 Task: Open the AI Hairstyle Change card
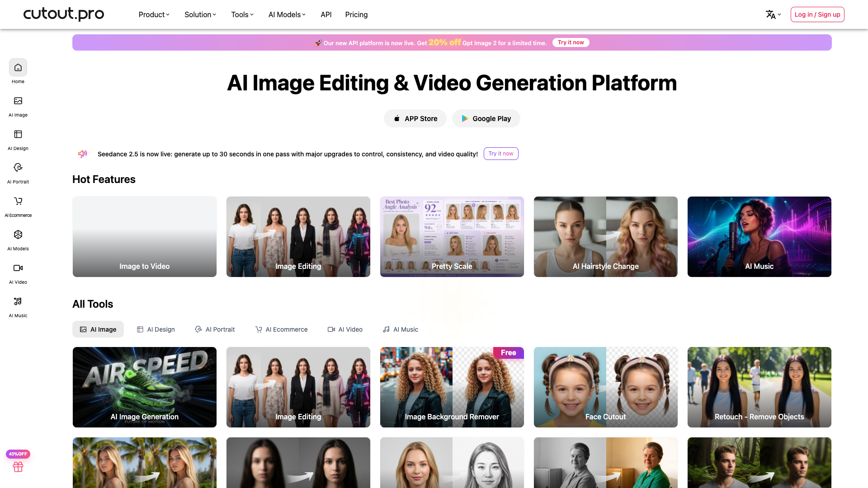pyautogui.click(x=606, y=237)
